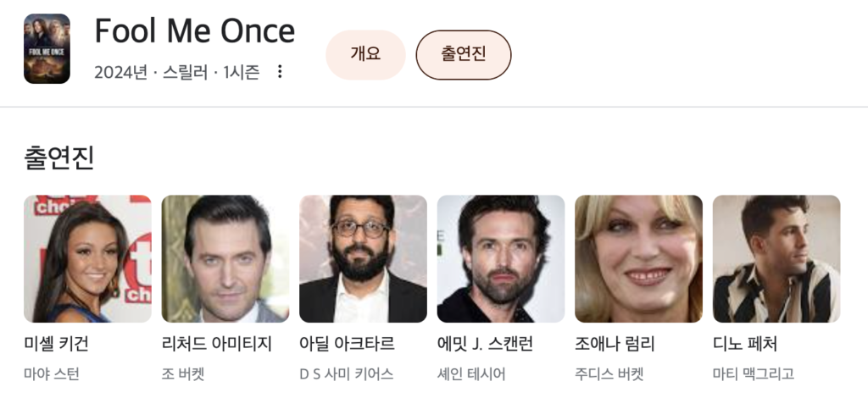Click the 출연진 section heading

click(x=58, y=158)
